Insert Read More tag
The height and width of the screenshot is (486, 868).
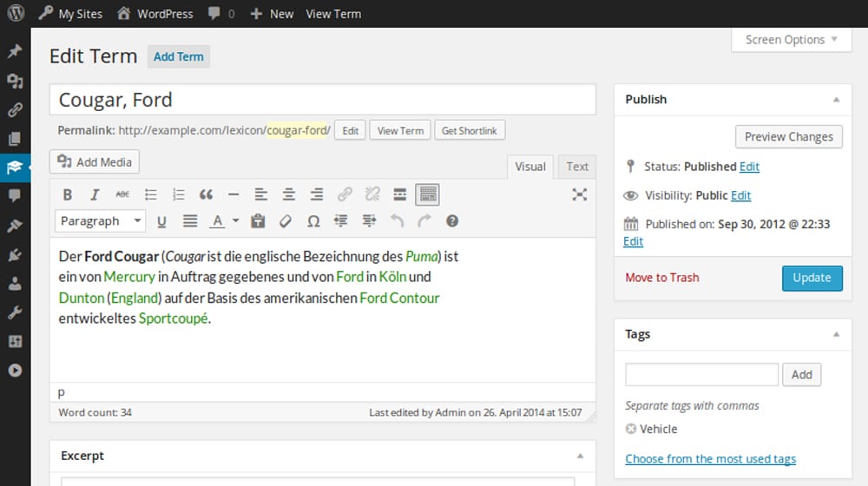point(399,194)
